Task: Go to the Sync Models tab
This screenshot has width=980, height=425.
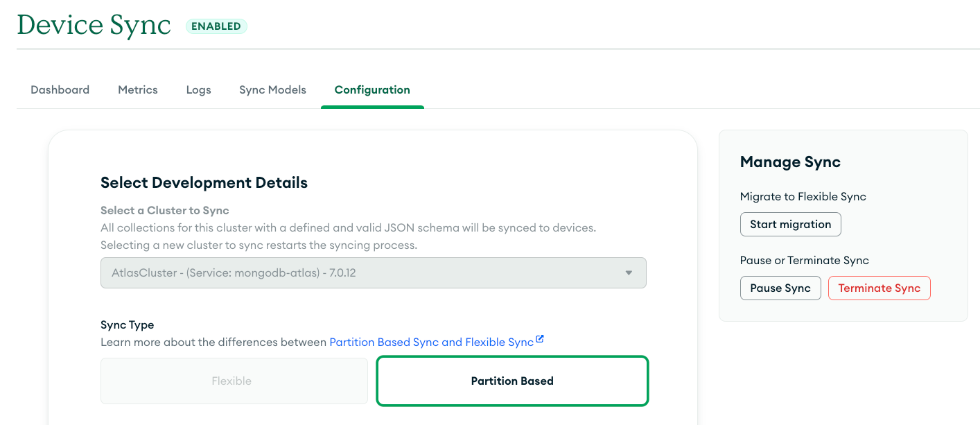Action: tap(272, 90)
